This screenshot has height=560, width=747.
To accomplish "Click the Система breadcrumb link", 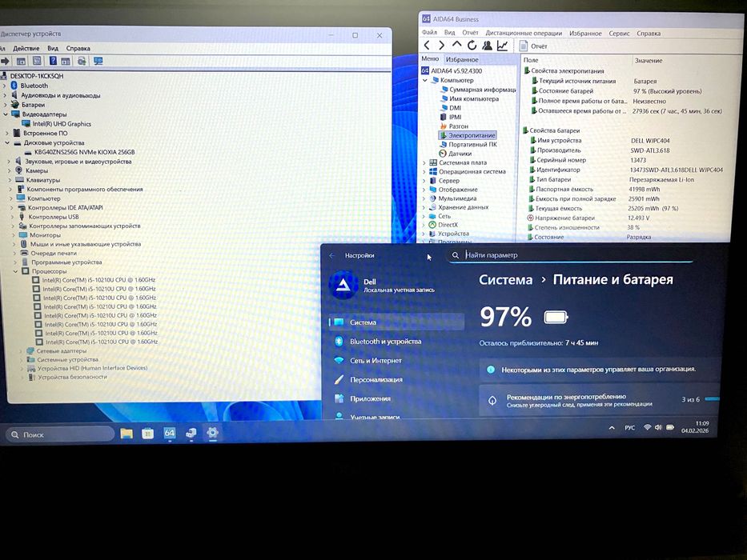I will click(x=505, y=279).
